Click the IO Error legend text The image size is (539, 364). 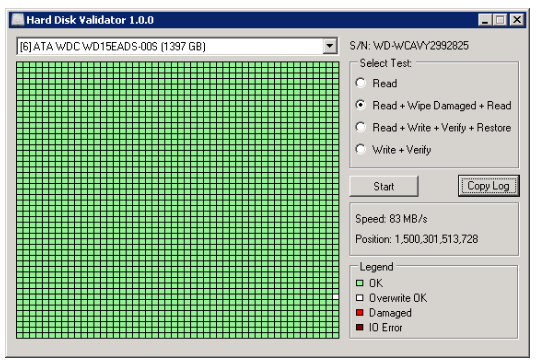tap(385, 327)
